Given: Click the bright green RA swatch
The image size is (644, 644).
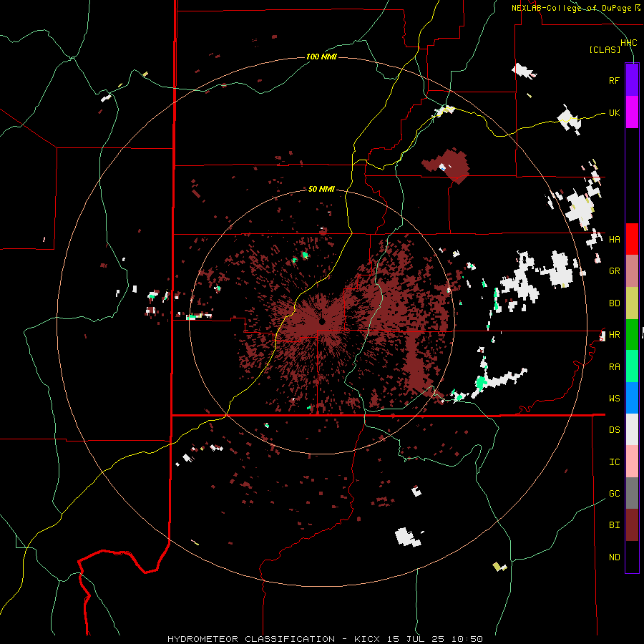Looking at the screenshot, I should (632, 366).
